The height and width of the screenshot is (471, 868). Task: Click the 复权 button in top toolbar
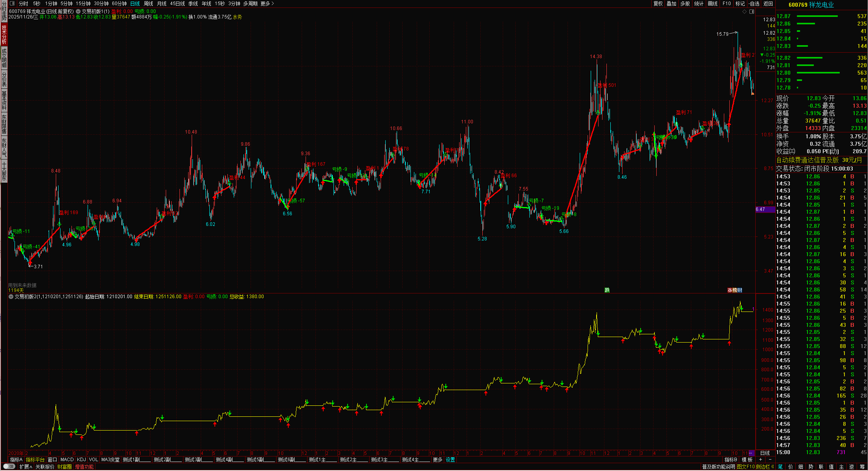(658, 4)
